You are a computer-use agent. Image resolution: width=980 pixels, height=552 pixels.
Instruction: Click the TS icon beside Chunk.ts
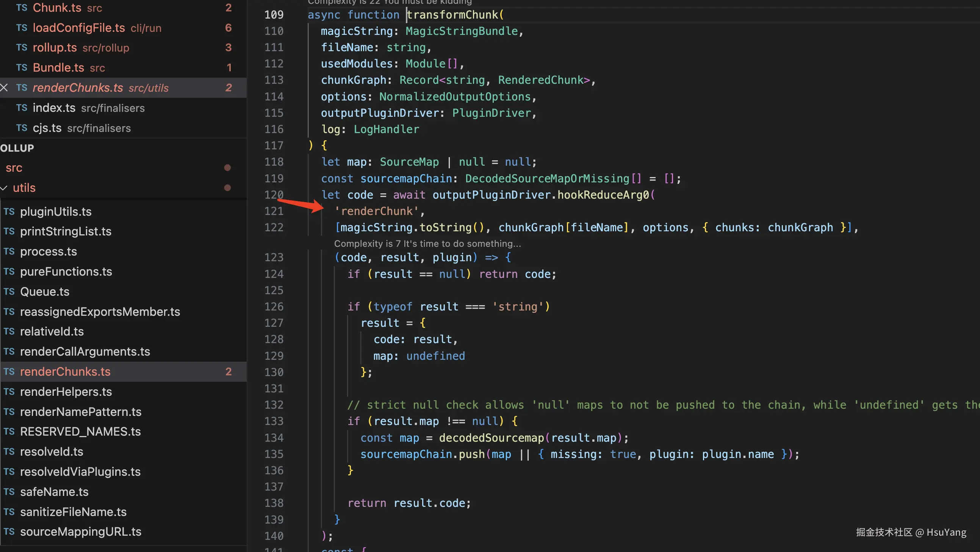[x=22, y=8]
